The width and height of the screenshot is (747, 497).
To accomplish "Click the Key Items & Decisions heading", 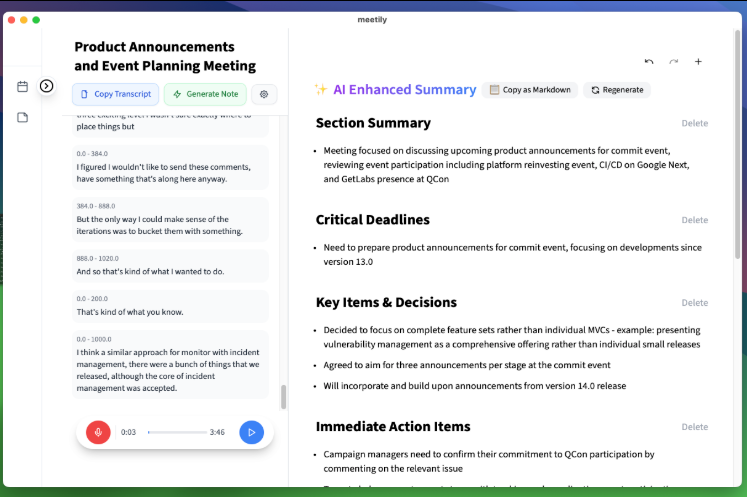I will tap(386, 303).
